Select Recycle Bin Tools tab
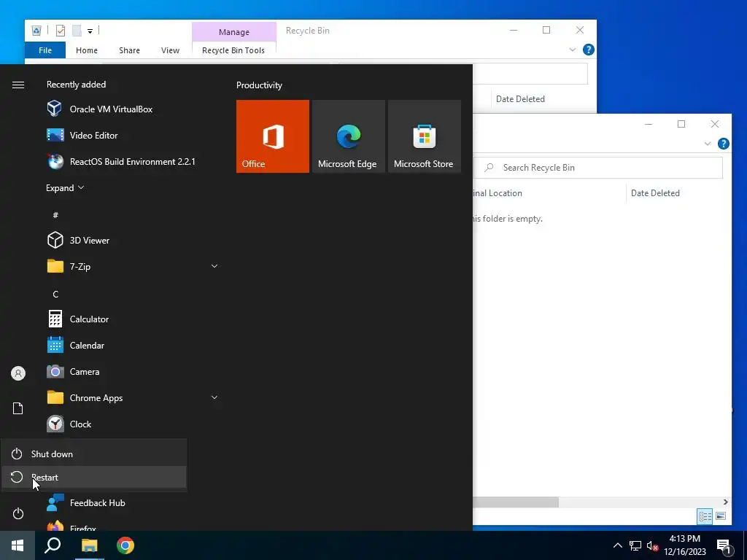This screenshot has width=747, height=560. (233, 50)
